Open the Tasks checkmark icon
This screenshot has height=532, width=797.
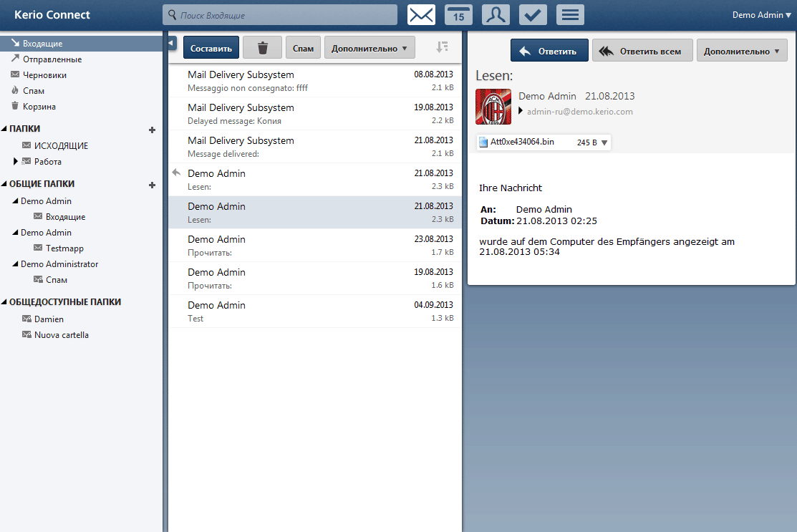tap(533, 14)
